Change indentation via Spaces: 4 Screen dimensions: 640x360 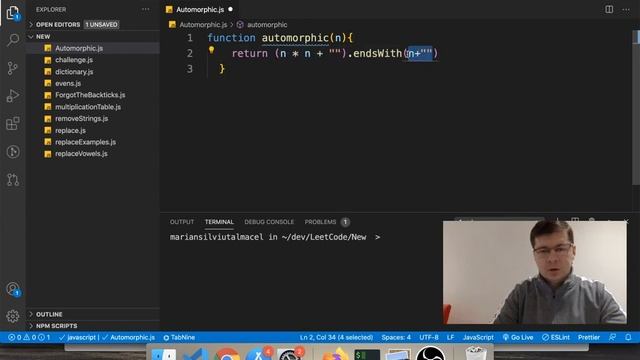click(396, 338)
